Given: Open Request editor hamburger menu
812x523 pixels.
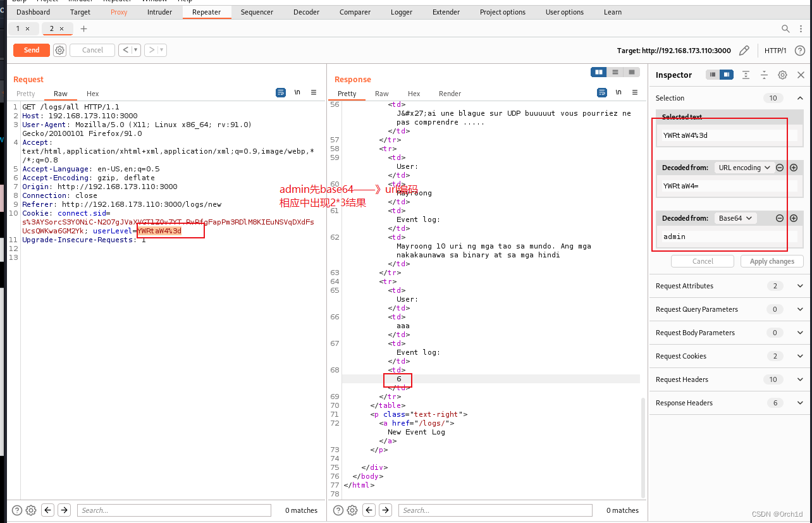Looking at the screenshot, I should tap(314, 92).
